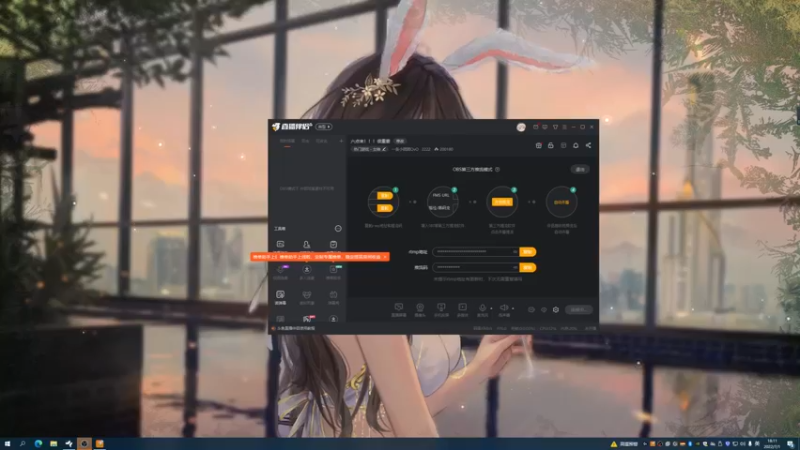Open the user avatar in the title bar
This screenshot has width=800, height=450.
click(521, 127)
